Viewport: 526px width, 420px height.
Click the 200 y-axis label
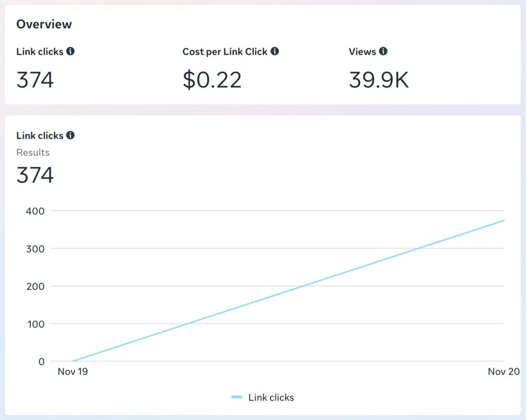tap(35, 286)
